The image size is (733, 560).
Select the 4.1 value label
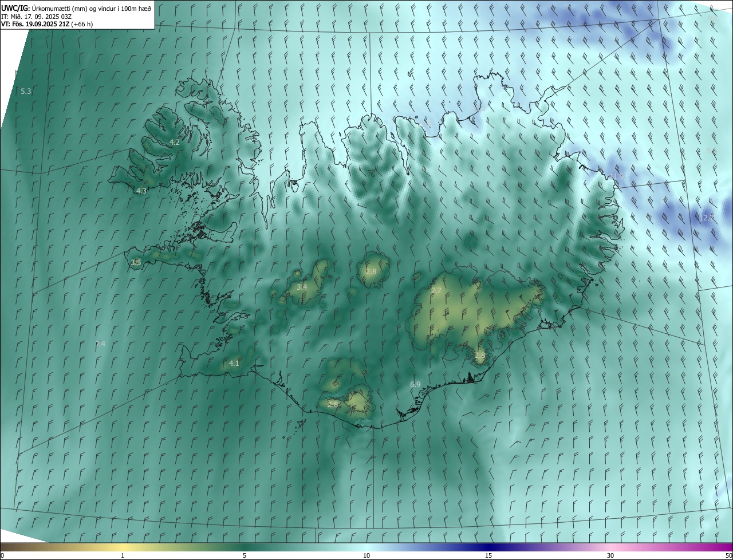coord(234,363)
